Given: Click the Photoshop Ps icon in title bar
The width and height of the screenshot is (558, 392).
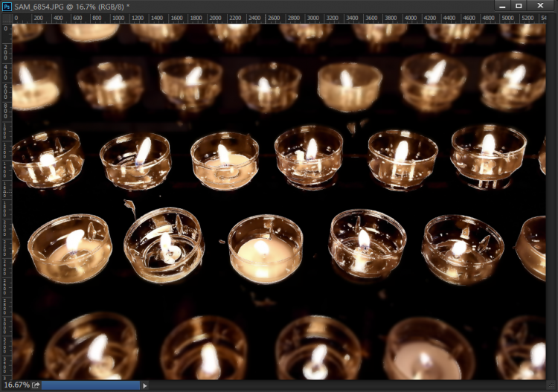Looking at the screenshot, I should [x=7, y=7].
